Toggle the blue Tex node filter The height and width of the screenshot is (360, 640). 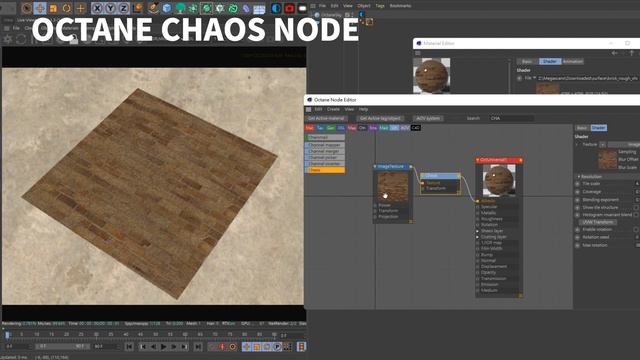pos(320,128)
